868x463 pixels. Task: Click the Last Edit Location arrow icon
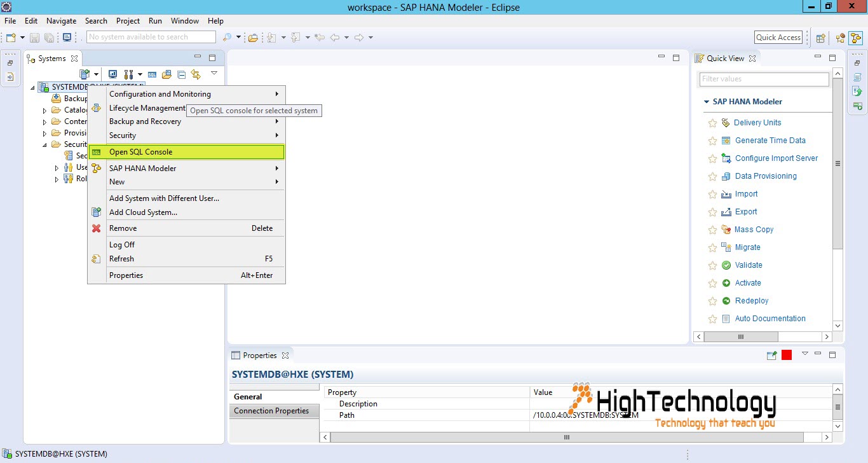320,38
